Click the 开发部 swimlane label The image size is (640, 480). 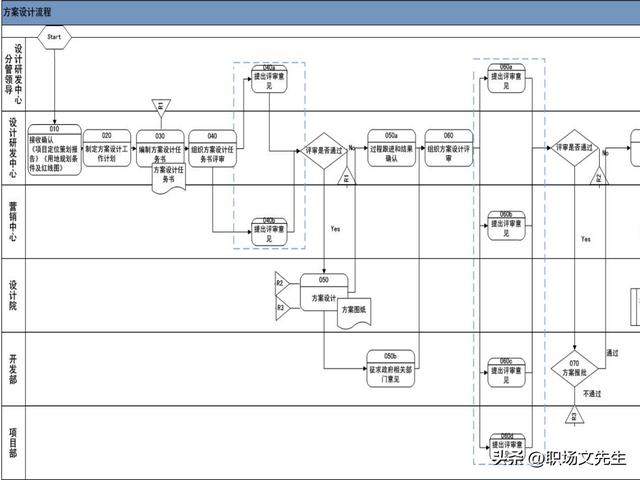(x=13, y=369)
